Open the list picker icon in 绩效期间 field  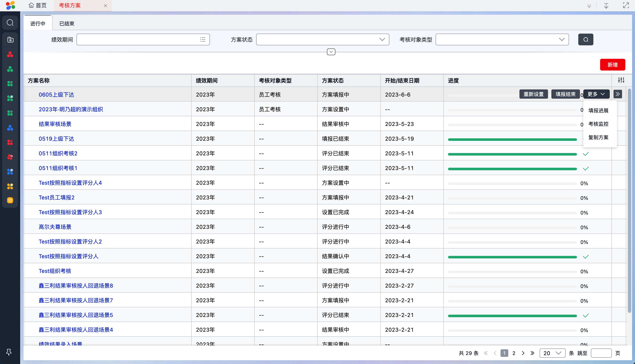pos(203,39)
